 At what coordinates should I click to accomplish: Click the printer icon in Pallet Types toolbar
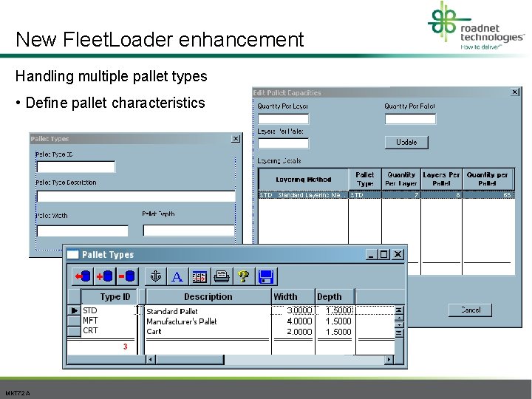point(222,276)
